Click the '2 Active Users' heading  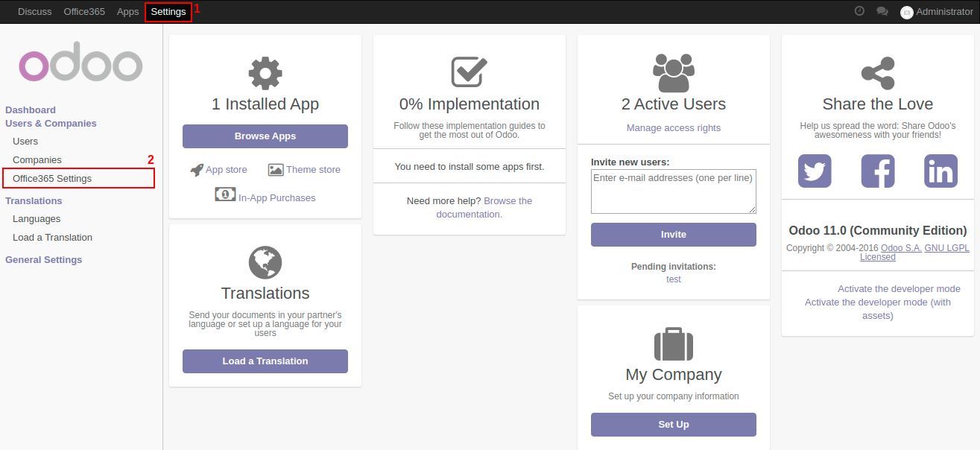point(674,104)
